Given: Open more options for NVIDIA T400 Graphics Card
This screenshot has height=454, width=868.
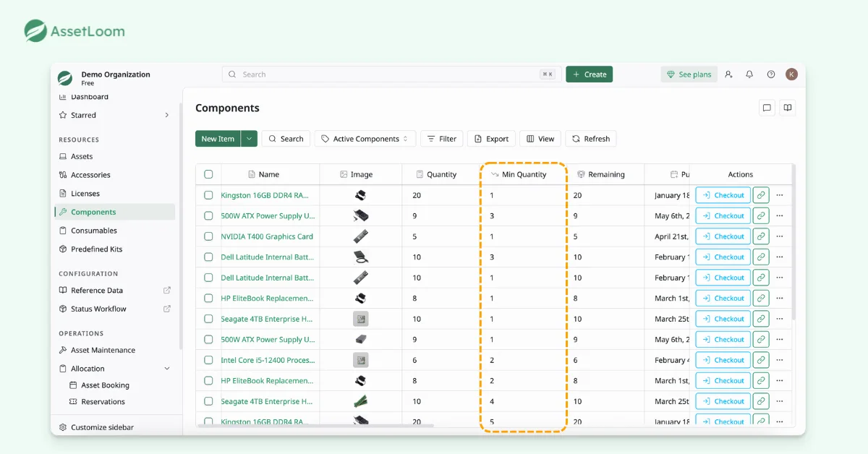Looking at the screenshot, I should click(780, 236).
